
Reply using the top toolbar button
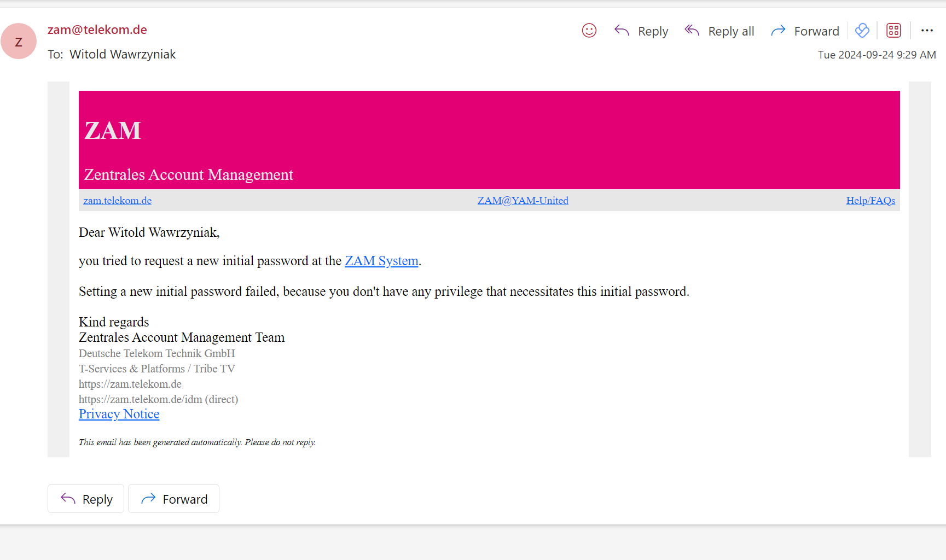coord(641,31)
